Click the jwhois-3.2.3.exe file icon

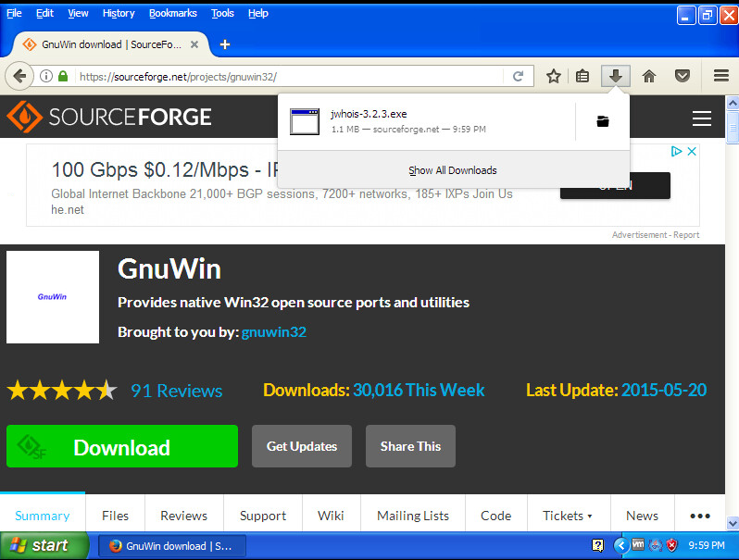click(x=305, y=121)
